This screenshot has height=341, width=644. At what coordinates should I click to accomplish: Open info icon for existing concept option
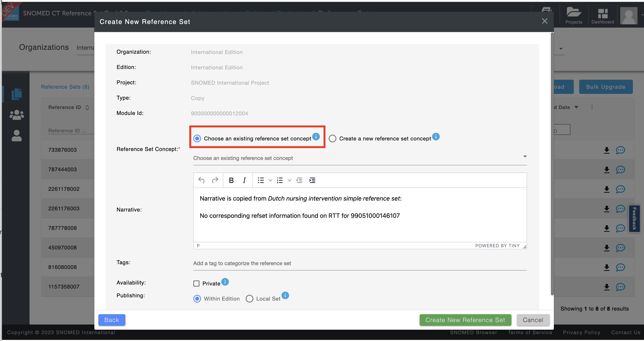[316, 136]
